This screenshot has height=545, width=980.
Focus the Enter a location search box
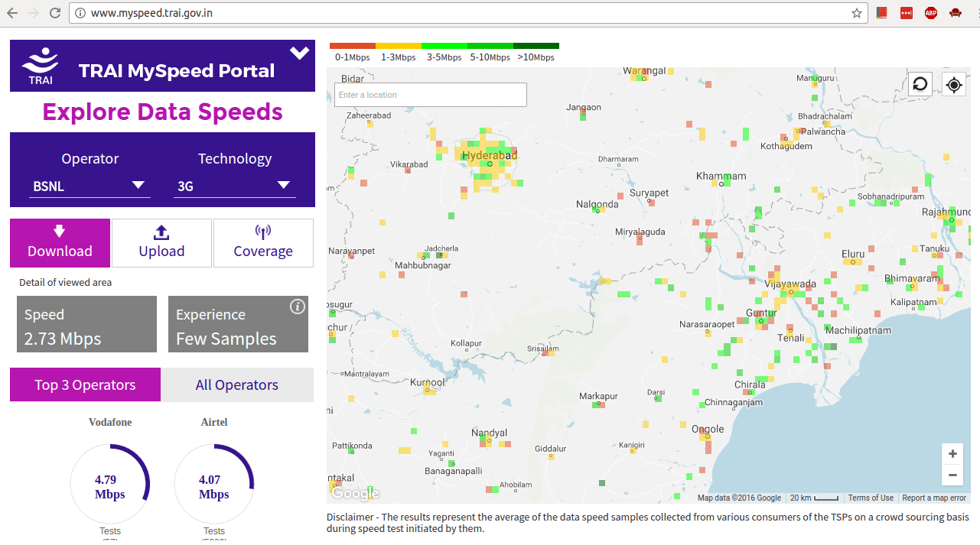point(431,95)
